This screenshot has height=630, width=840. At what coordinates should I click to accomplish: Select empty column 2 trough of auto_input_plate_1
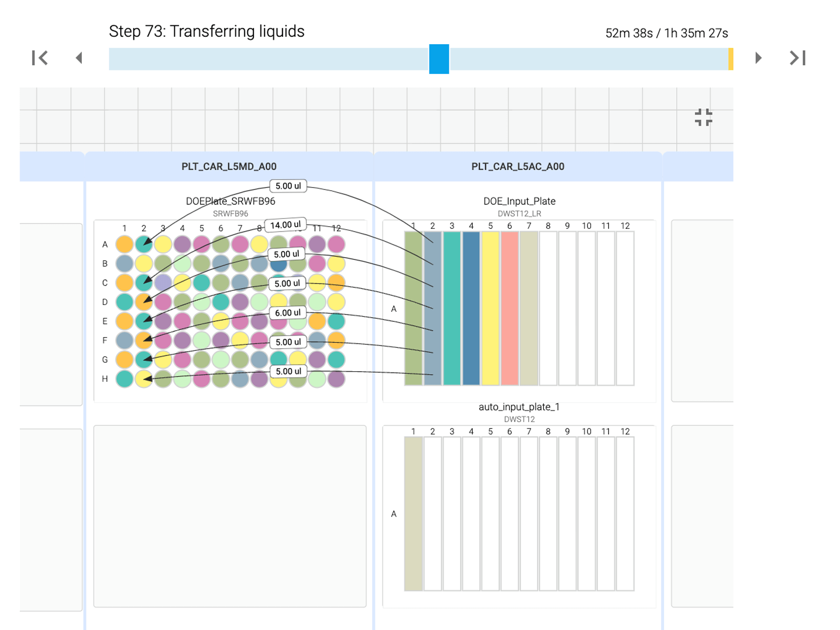click(433, 514)
